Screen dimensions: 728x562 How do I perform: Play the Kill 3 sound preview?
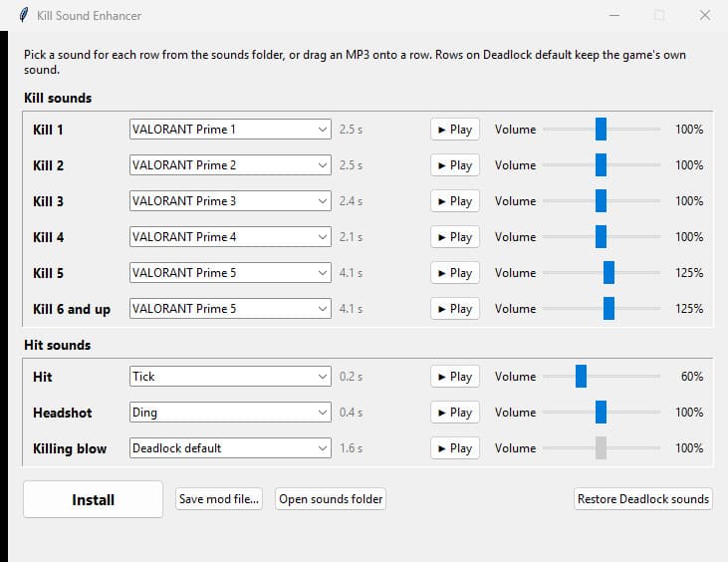pyautogui.click(x=454, y=201)
